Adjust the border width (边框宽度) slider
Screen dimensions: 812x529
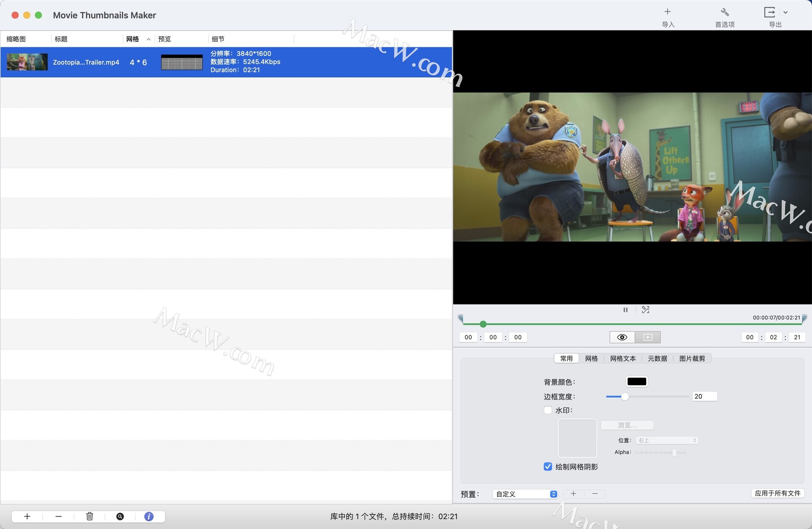pos(647,397)
